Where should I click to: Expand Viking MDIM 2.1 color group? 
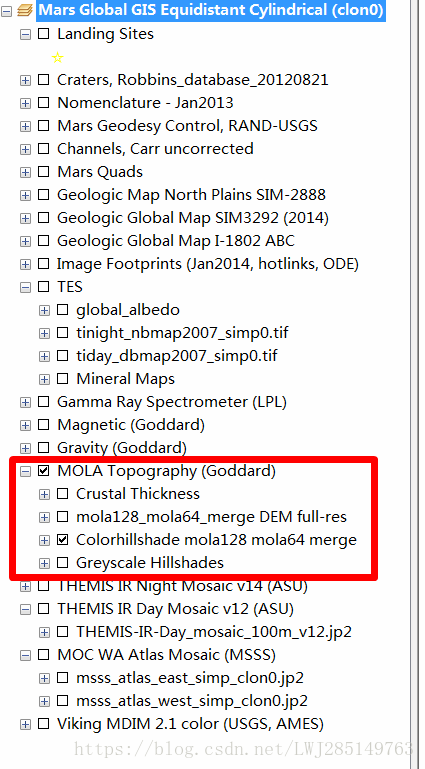click(x=25, y=724)
